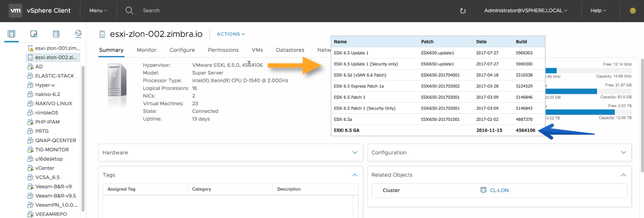The height and width of the screenshot is (218, 644).
Task: Click the memory usage bar
Action: (x=588, y=91)
